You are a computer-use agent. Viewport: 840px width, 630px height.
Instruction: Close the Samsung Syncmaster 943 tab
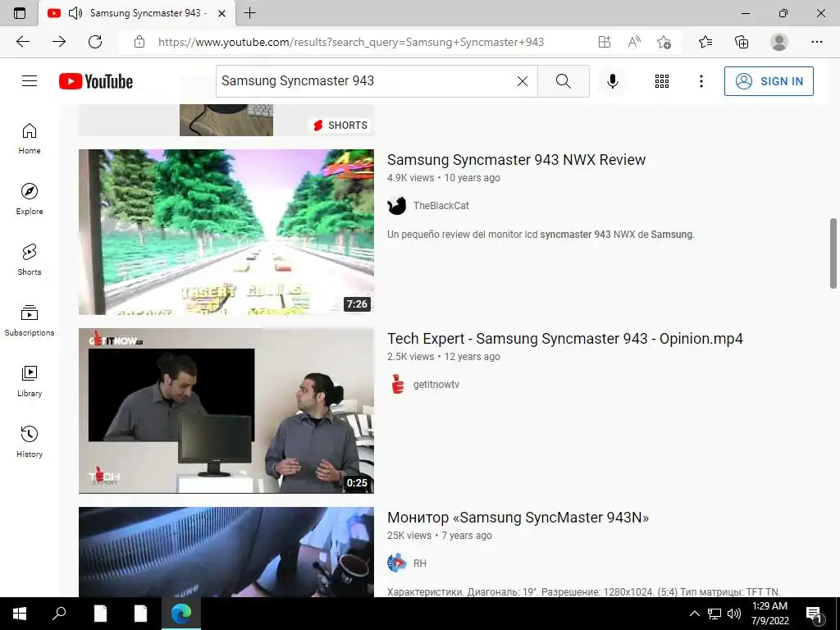tap(221, 13)
